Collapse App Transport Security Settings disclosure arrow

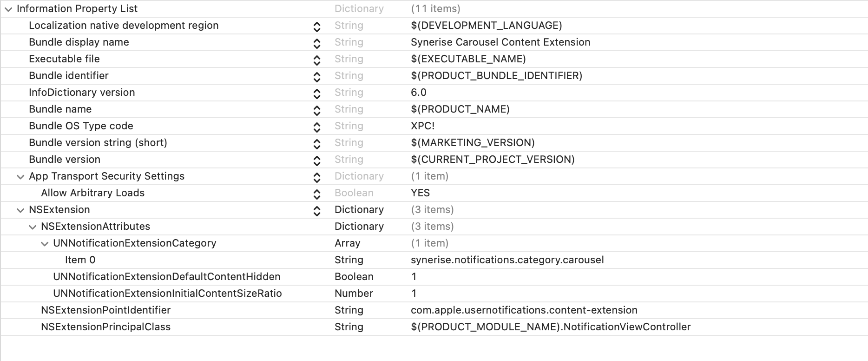20,177
